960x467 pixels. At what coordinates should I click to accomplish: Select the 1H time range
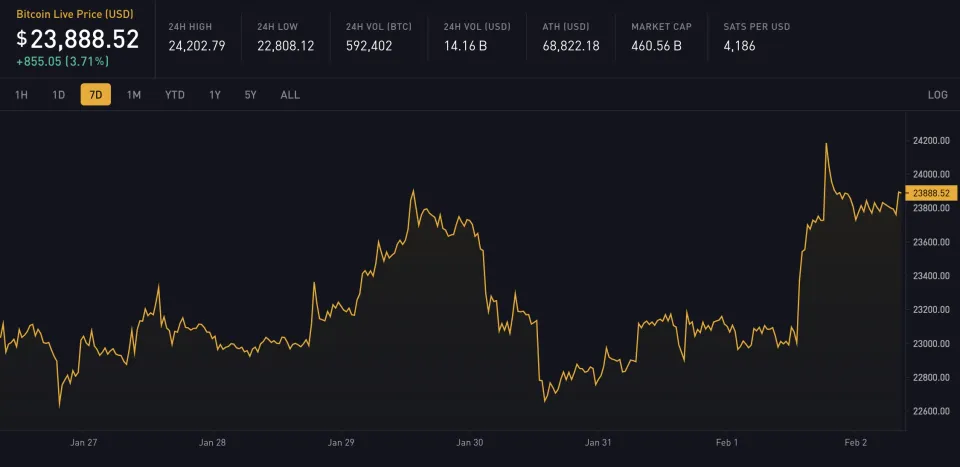21,95
